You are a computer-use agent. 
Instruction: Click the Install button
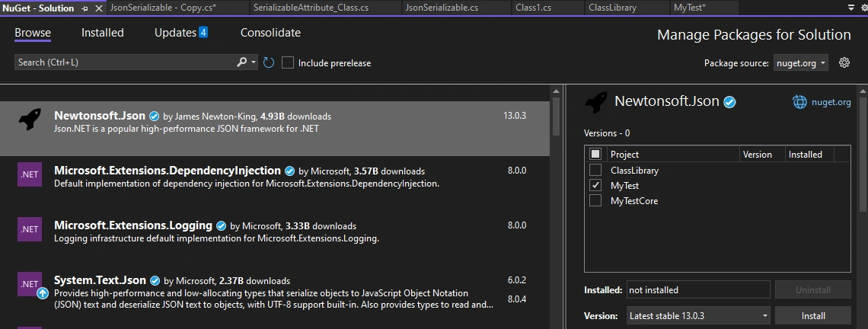[812, 316]
